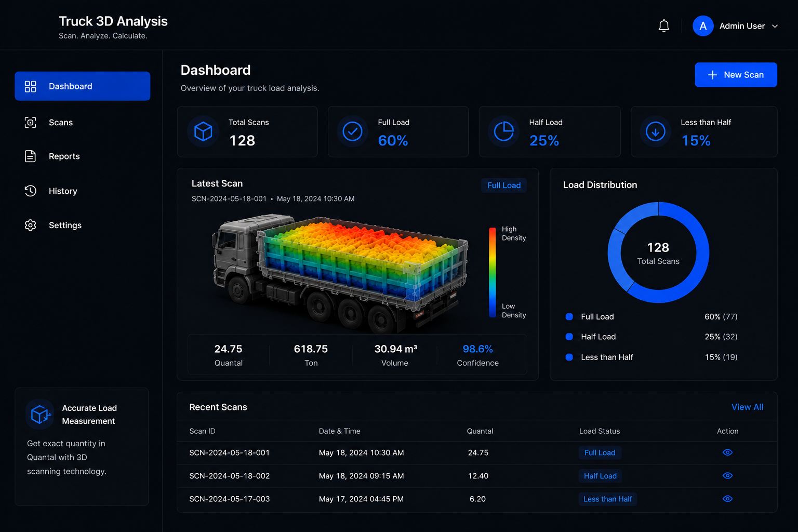Click the Scans focus-frame icon
The width and height of the screenshot is (798, 532).
31,123
